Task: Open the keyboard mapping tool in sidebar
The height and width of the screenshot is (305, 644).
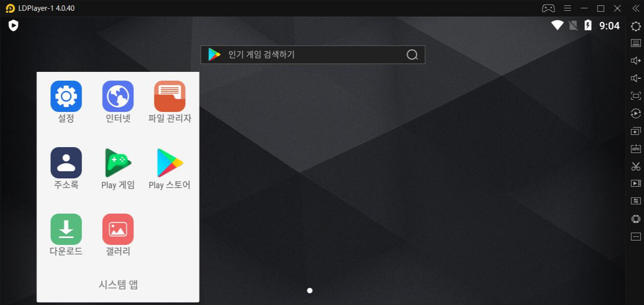Action: [636, 43]
